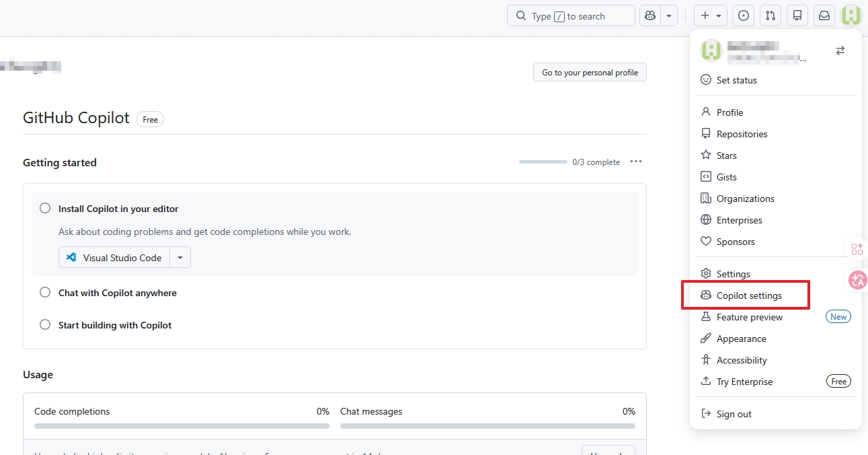Open the Copilot icon in header
Screen dimensions: 868x455
point(650,15)
